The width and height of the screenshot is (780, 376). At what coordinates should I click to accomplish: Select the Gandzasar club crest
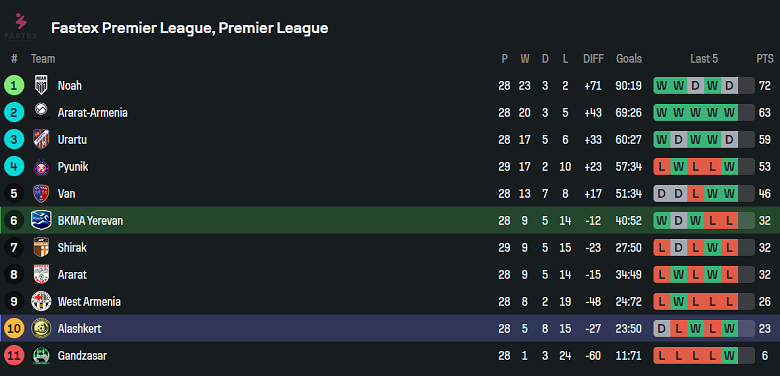41,356
